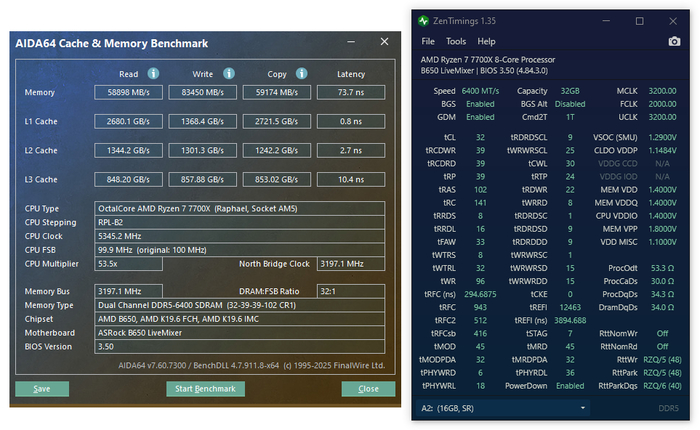Click the Close button in AIDA64 dialog

pyautogui.click(x=368, y=388)
